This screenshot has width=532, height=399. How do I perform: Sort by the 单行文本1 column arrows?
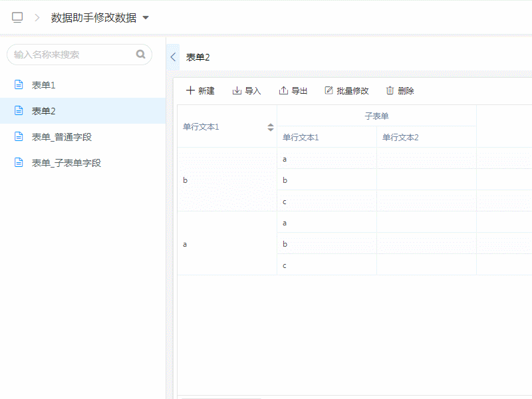(x=271, y=127)
